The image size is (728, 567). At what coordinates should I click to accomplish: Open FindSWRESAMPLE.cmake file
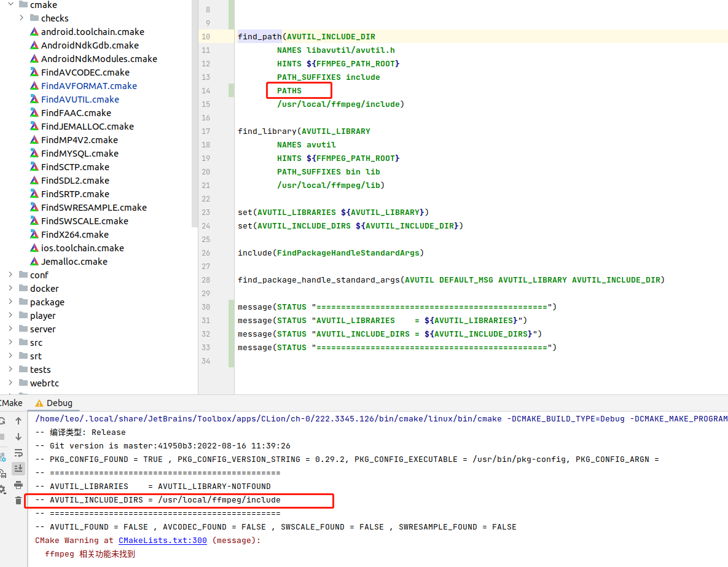point(94,207)
